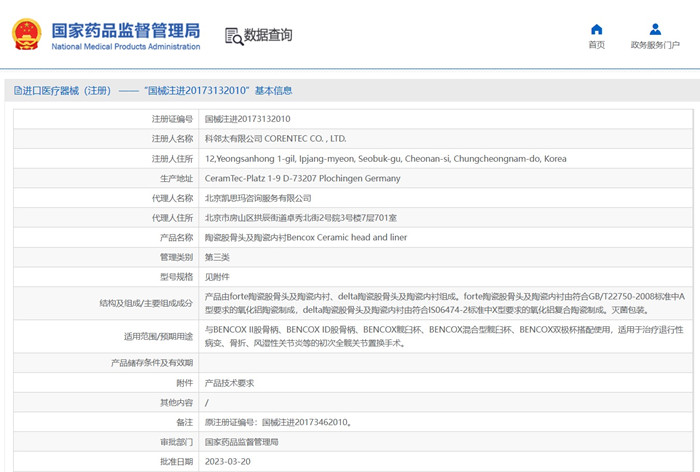Go to 首页 via home icon
The image size is (700, 472).
click(596, 29)
